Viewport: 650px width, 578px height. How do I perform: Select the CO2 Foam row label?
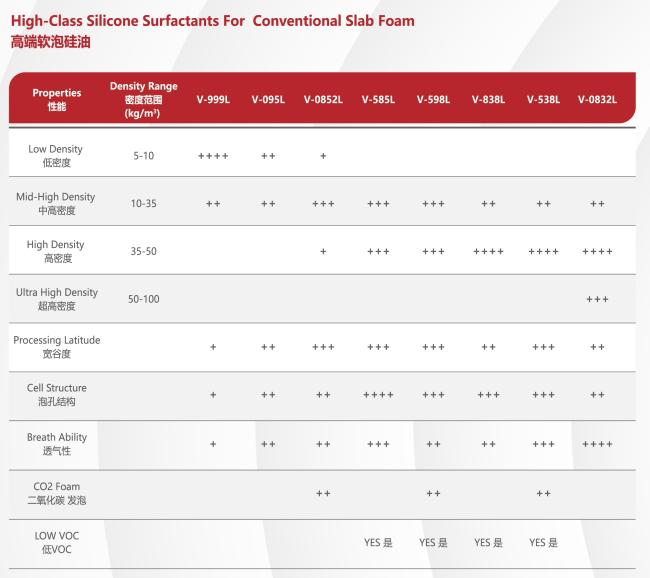57,493
